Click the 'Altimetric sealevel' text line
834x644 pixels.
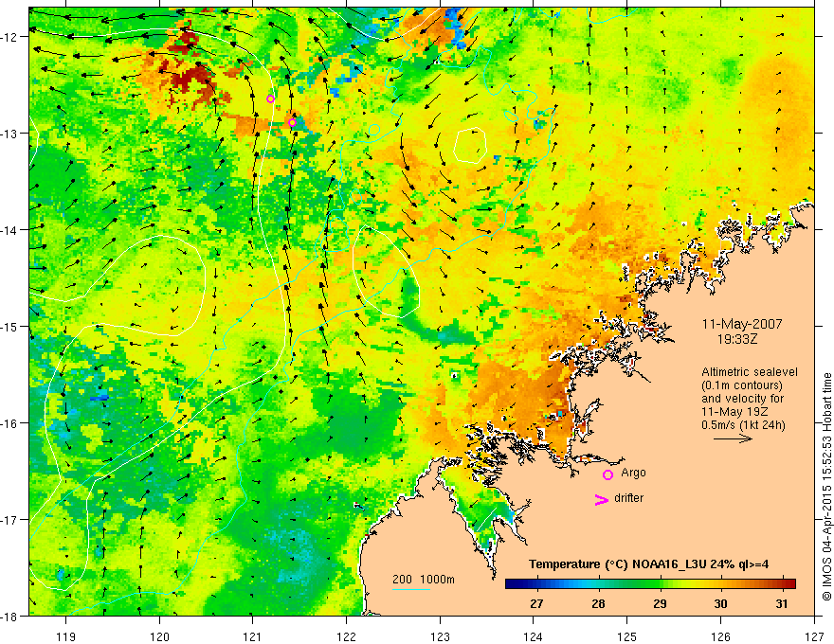click(750, 372)
